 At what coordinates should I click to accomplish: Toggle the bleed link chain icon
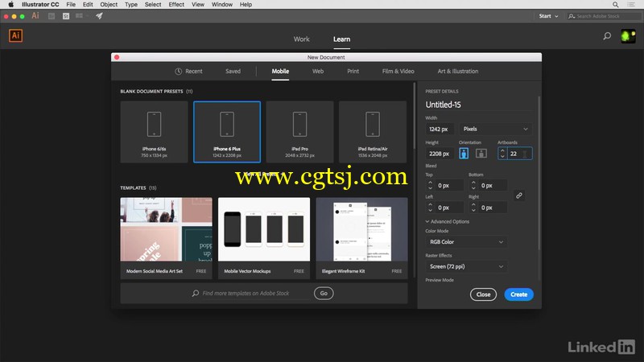519,195
